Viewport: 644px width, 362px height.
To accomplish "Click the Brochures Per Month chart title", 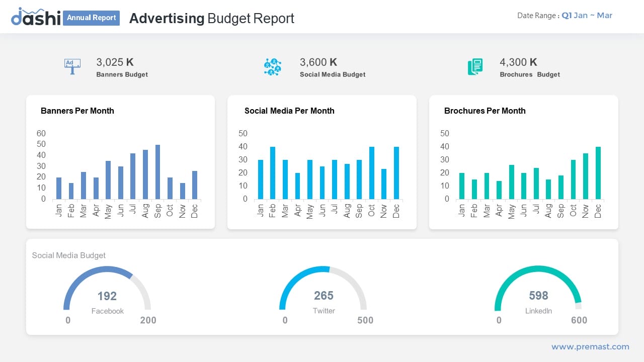I will tap(485, 111).
